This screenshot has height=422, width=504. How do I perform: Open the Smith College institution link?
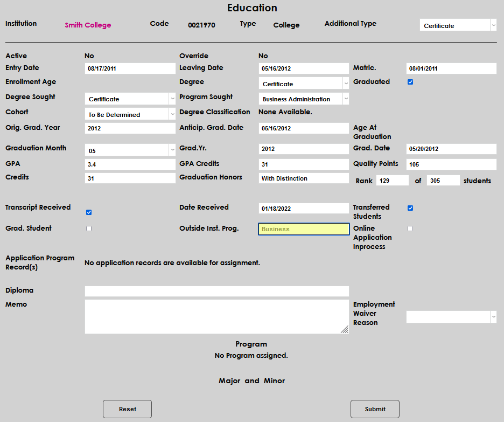point(88,25)
